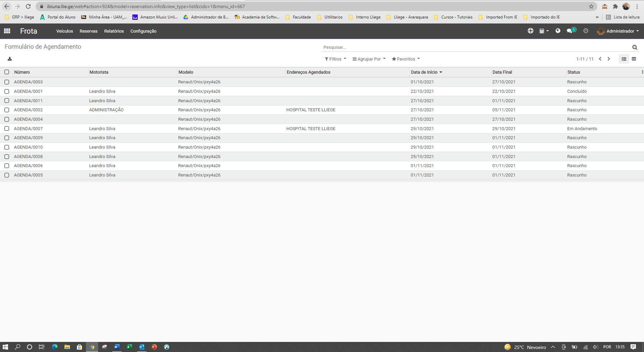Go to next page arrow
Image resolution: width=644 pixels, height=352 pixels.
coord(609,59)
